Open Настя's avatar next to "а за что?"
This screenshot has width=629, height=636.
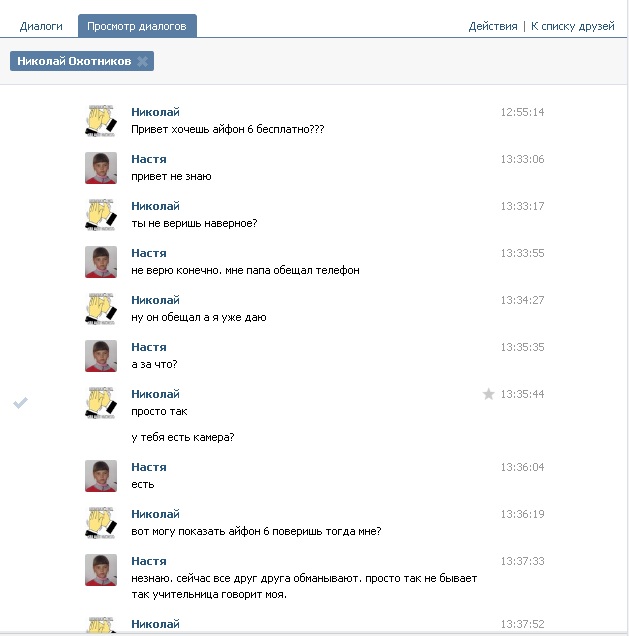click(x=101, y=356)
